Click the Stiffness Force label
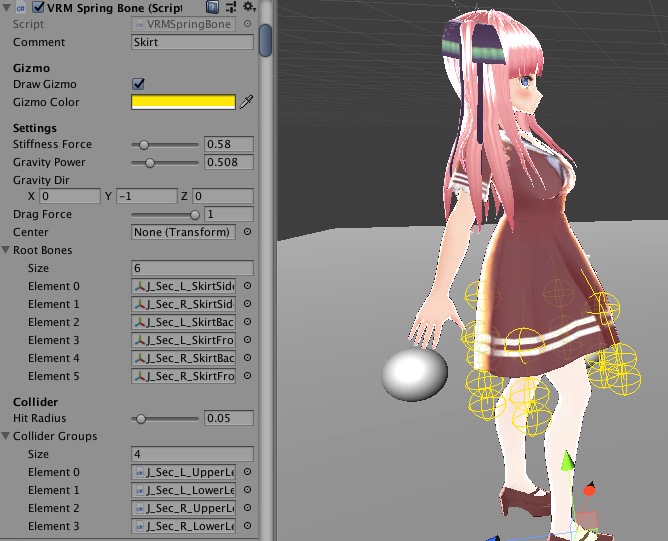 tap(52, 144)
